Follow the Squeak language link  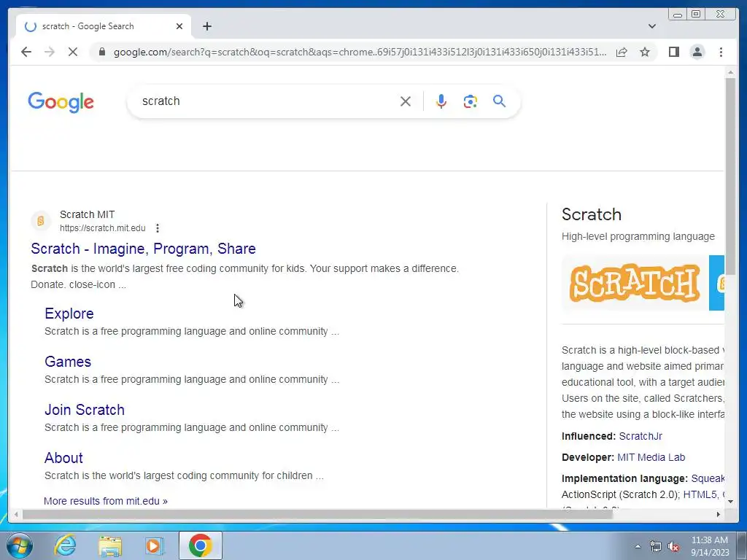tap(708, 478)
